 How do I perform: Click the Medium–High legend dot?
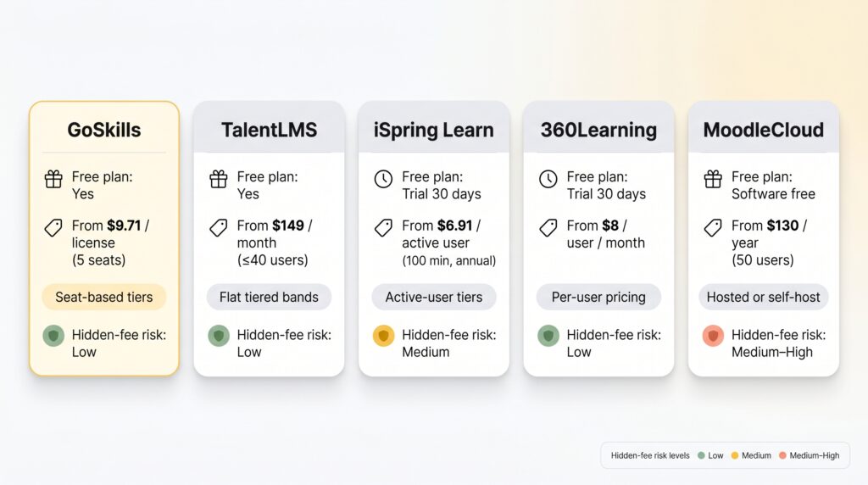click(782, 455)
